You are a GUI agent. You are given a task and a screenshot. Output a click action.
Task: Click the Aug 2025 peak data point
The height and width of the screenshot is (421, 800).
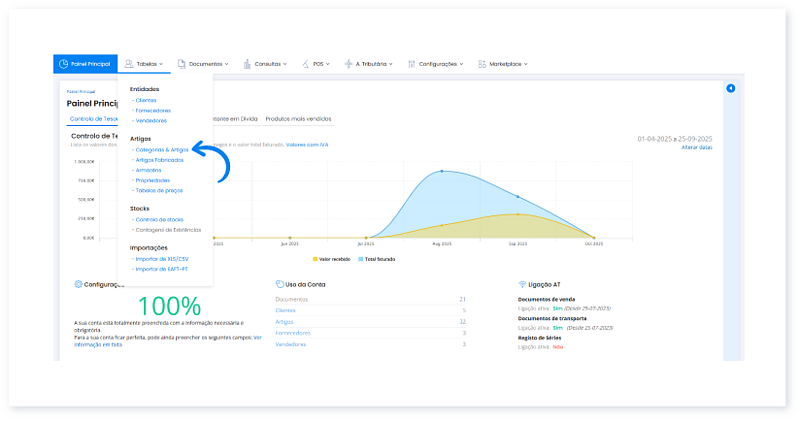click(442, 171)
